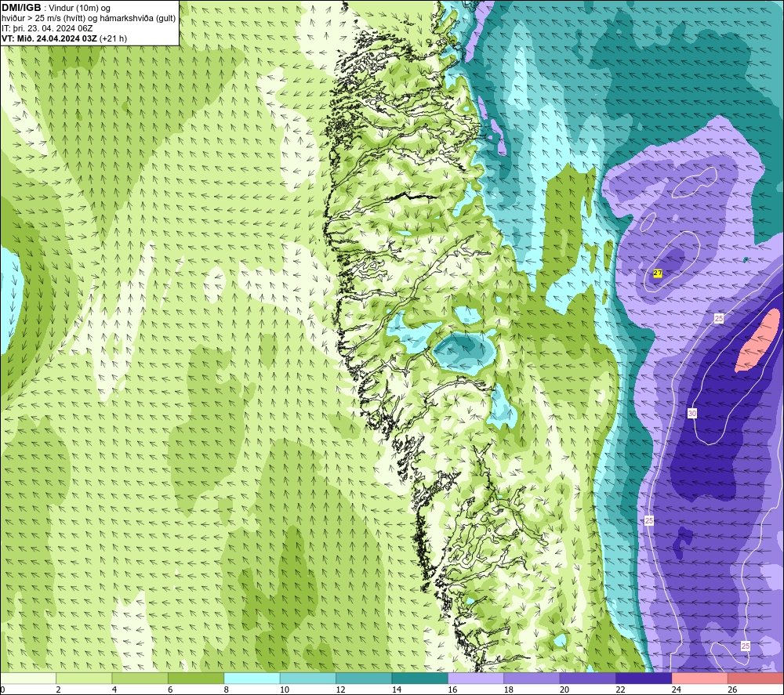Screen dimensions: 784x695
Task: Pick the 10–12 m/s turquoise legend swatch
Action: (308, 678)
